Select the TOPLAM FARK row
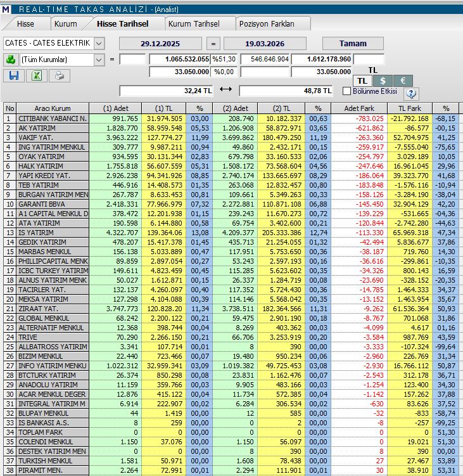 pyautogui.click(x=231, y=432)
